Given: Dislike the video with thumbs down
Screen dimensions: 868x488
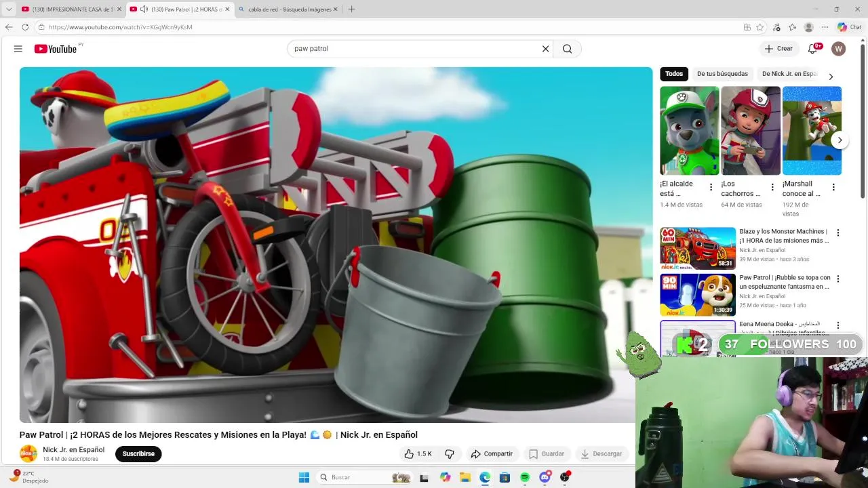Looking at the screenshot, I should coord(449,454).
